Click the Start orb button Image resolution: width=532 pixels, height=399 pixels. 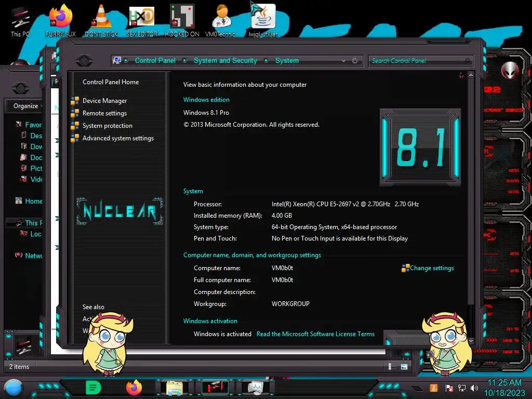[x=13, y=389]
